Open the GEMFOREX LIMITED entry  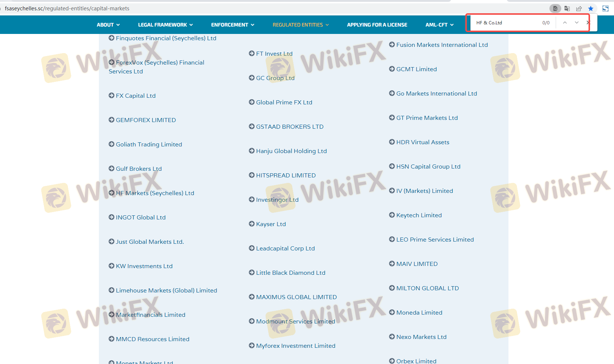point(146,120)
